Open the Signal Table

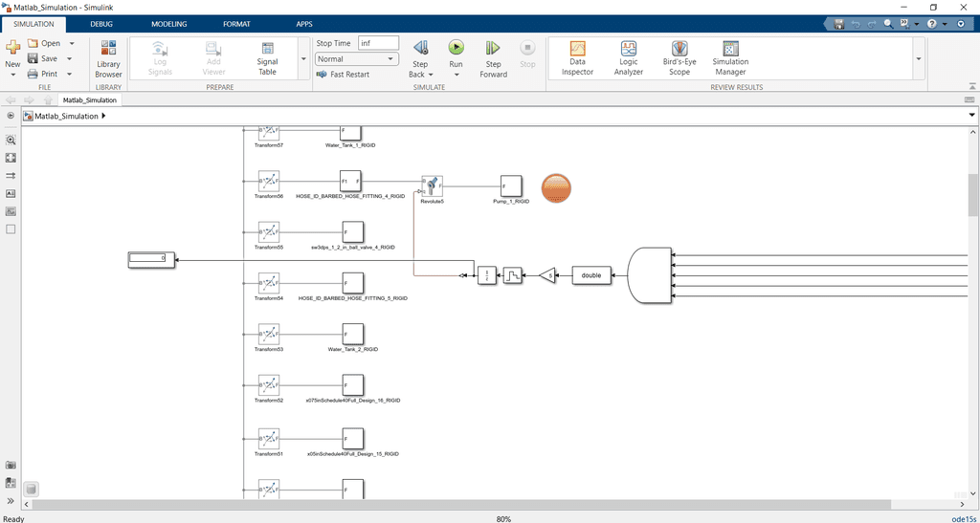click(267, 58)
